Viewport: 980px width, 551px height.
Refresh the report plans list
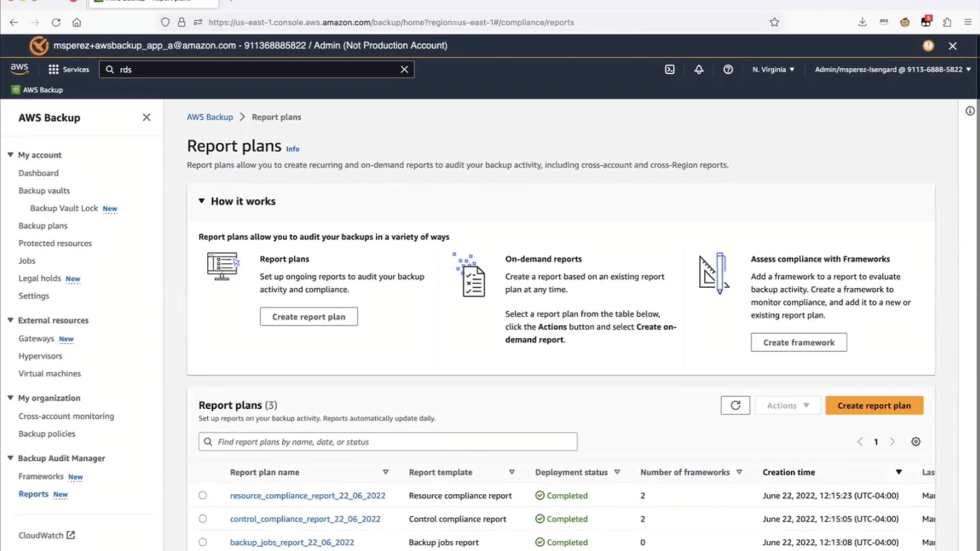coord(735,405)
